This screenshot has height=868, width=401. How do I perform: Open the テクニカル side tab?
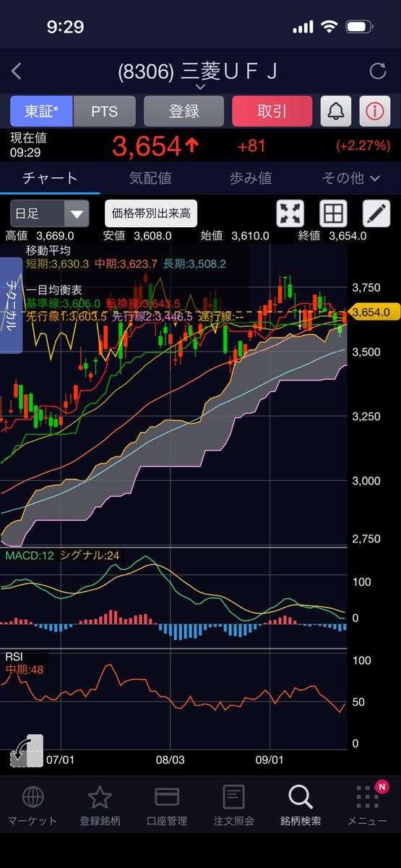[x=11, y=306]
